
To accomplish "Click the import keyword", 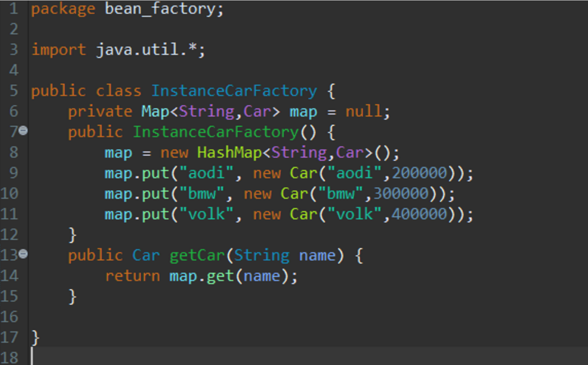I will tap(58, 50).
